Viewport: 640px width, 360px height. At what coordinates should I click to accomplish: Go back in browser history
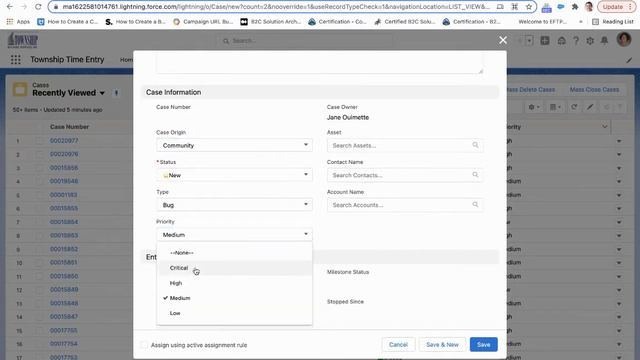point(10,7)
